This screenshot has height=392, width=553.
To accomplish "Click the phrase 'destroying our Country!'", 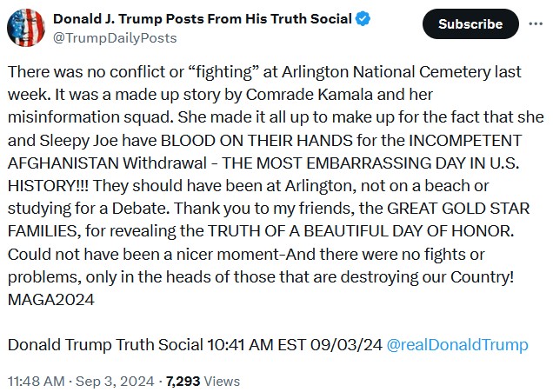I will tap(427, 277).
